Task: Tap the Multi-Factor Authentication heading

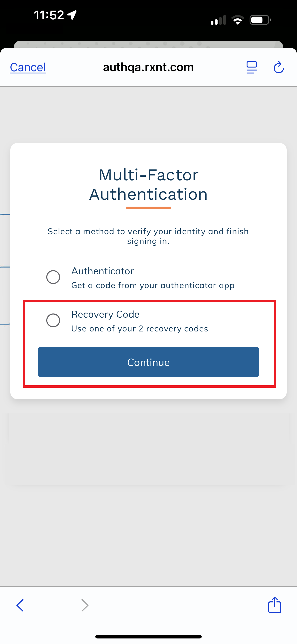Action: coord(148,184)
